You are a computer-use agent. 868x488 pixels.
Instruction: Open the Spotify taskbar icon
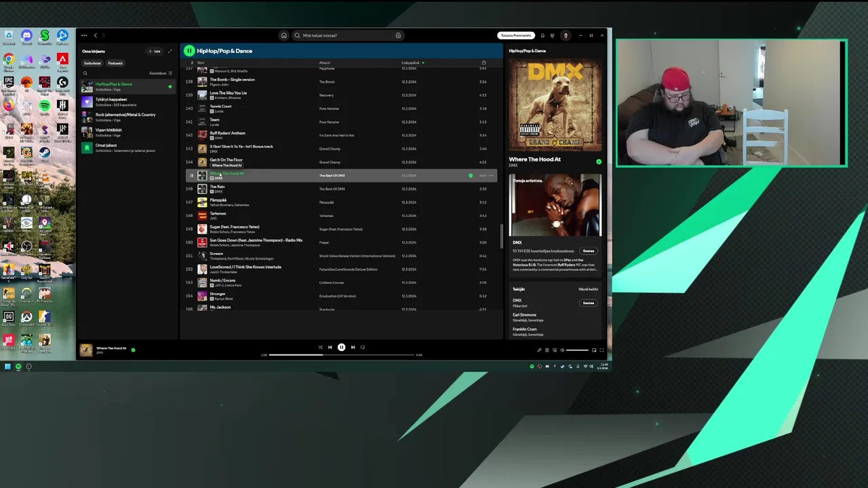pyautogui.click(x=18, y=367)
